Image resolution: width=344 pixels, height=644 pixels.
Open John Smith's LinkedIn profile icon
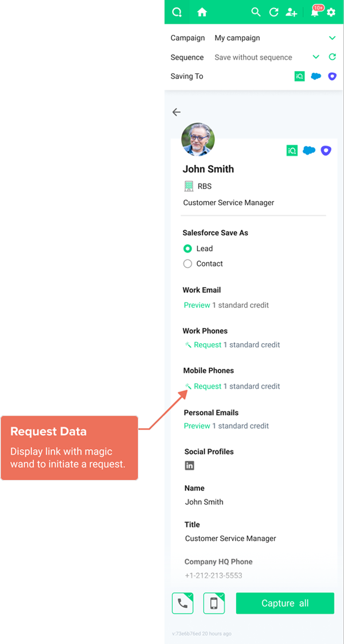189,465
